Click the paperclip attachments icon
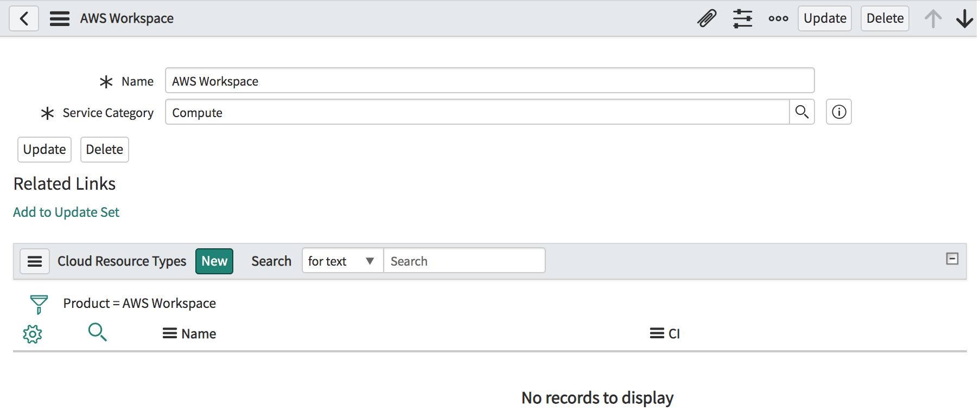The width and height of the screenshot is (980, 412). coord(707,18)
